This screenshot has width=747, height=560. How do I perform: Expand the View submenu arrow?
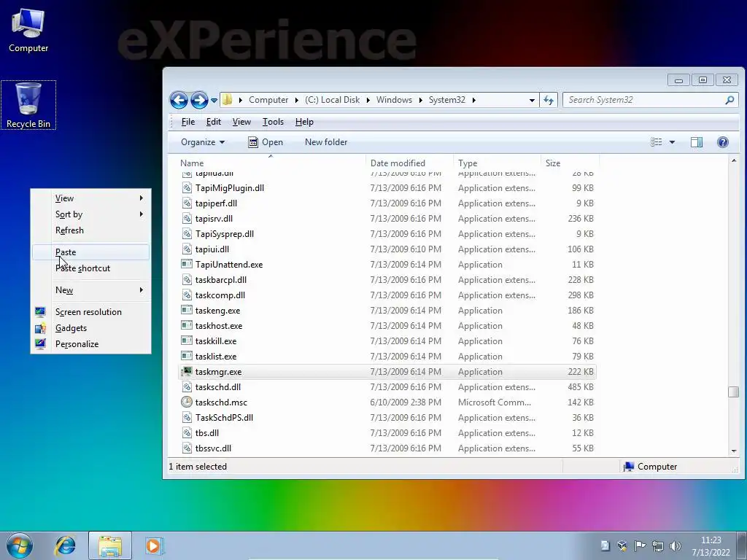(x=142, y=198)
